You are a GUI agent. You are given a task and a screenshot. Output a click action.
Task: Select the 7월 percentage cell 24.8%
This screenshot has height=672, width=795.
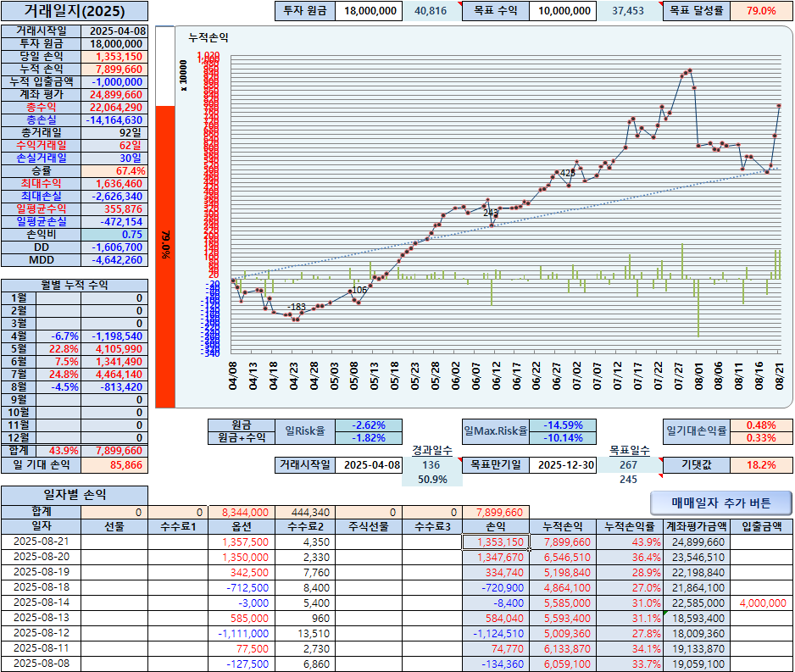pos(58,374)
